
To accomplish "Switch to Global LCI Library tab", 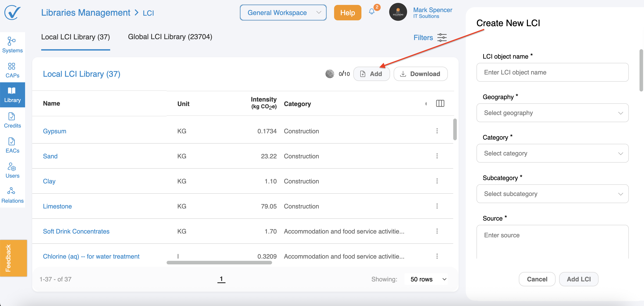I will [170, 37].
